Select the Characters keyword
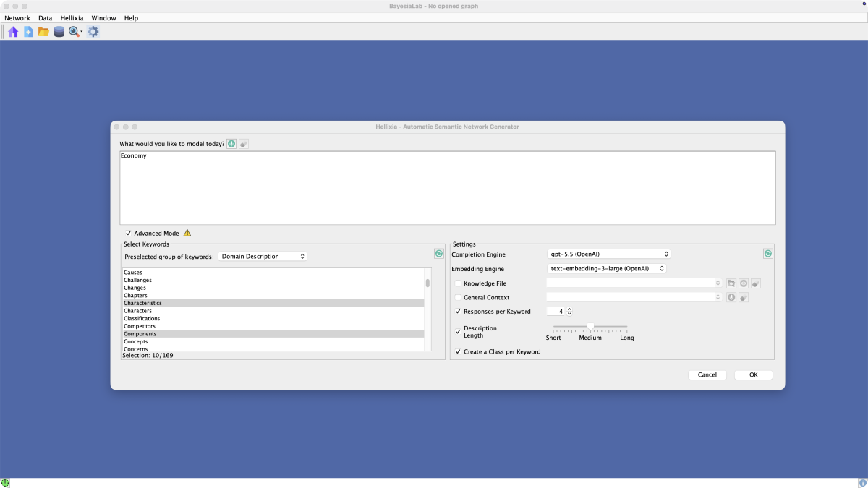Image resolution: width=868 pixels, height=488 pixels. 272,311
